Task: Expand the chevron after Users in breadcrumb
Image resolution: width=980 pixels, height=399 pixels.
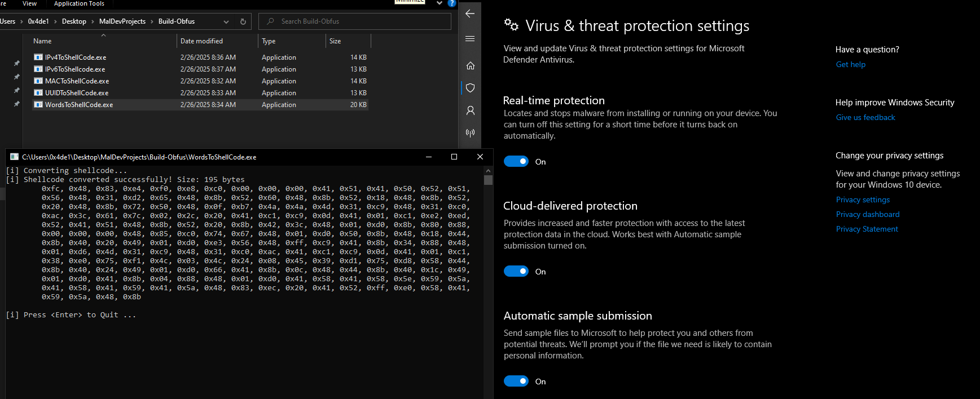Action: coord(21,21)
